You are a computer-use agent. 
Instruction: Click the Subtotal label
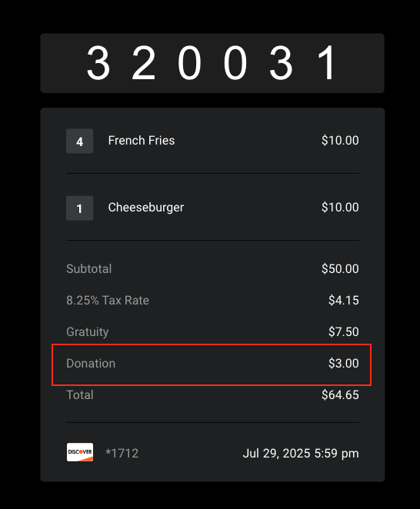pos(89,269)
